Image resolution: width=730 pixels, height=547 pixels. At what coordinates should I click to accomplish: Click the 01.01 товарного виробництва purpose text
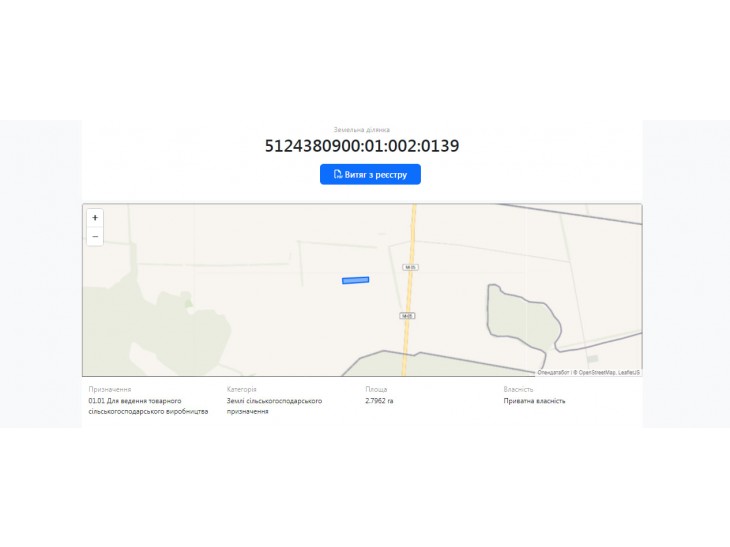148,406
